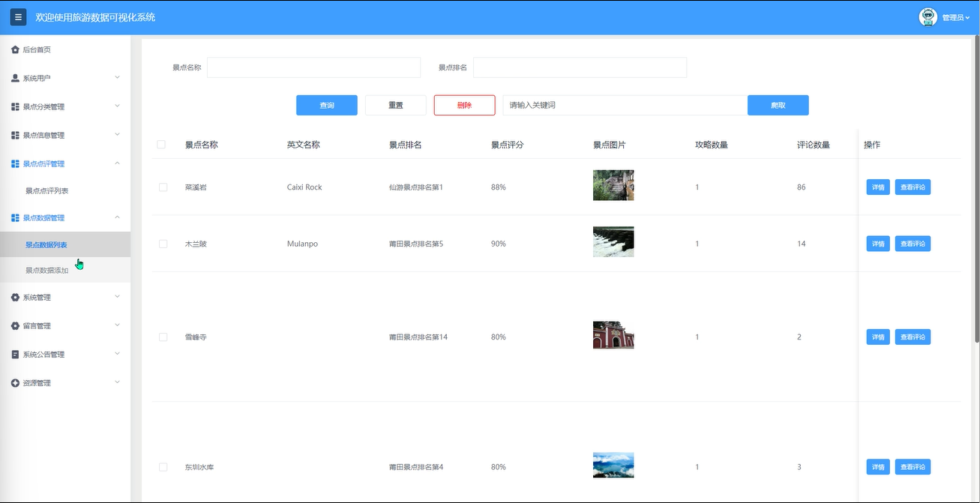The height and width of the screenshot is (503, 980).
Task: Click the 系统公告管理 document icon
Action: pos(15,355)
